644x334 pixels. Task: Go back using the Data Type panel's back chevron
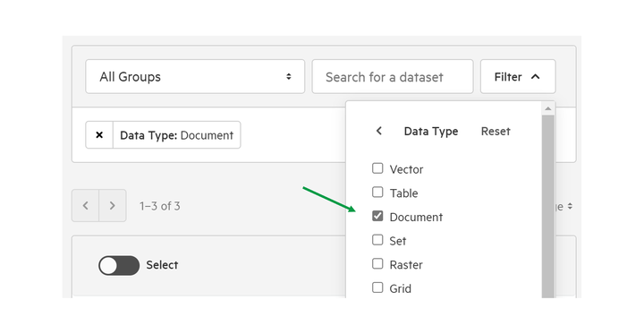point(378,131)
